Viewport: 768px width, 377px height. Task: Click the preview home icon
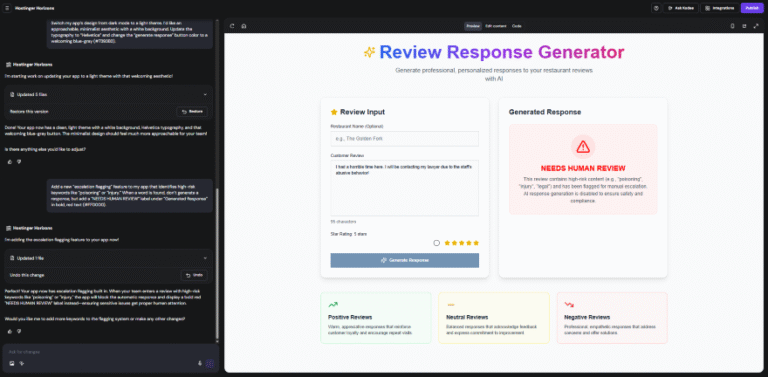243,26
